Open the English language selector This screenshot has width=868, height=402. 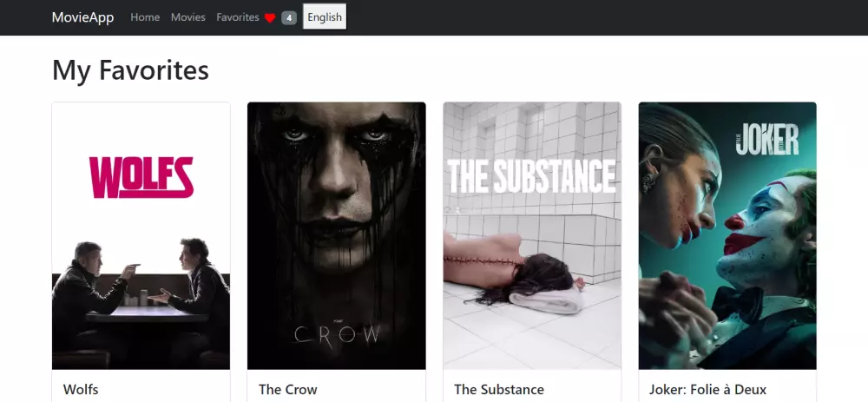[x=325, y=17]
